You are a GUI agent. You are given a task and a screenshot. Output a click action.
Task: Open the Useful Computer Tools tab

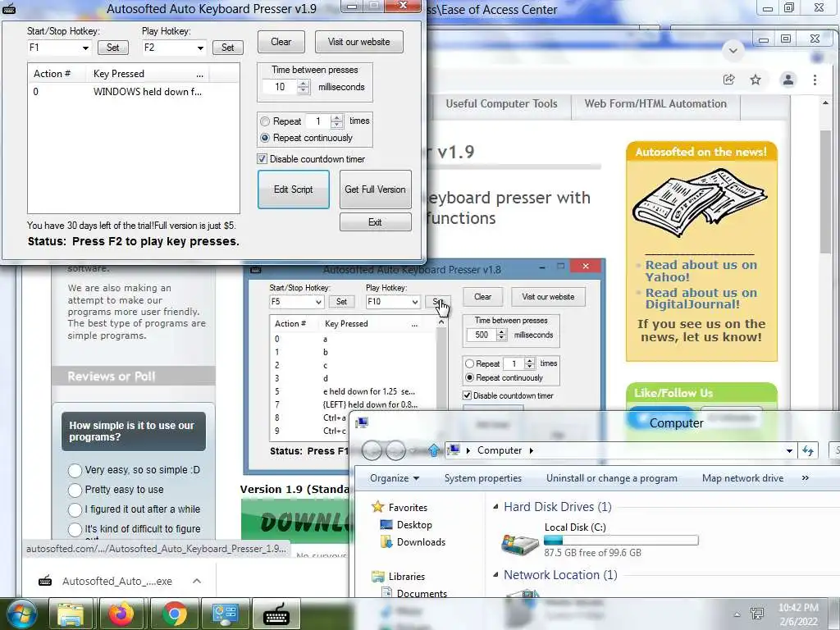501,104
